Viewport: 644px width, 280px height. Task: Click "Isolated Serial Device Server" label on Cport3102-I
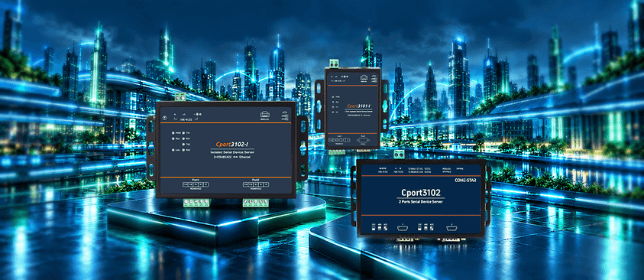(x=231, y=152)
